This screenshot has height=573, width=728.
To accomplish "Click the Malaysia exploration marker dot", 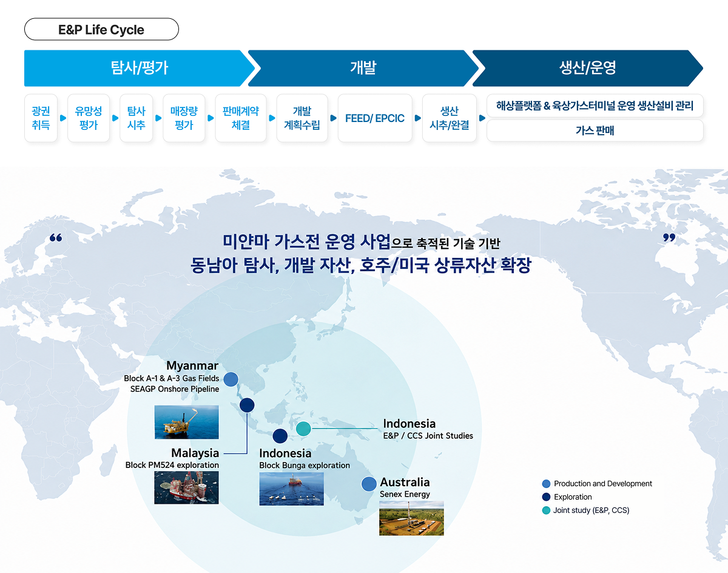I will click(248, 405).
